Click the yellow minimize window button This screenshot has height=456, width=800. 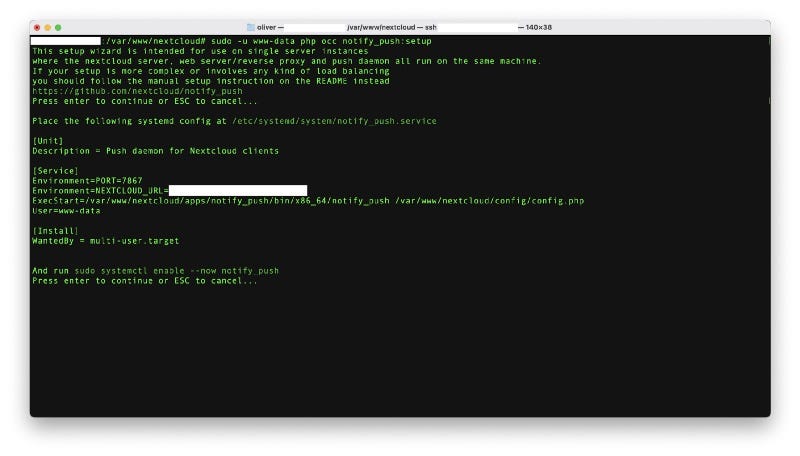pos(47,28)
